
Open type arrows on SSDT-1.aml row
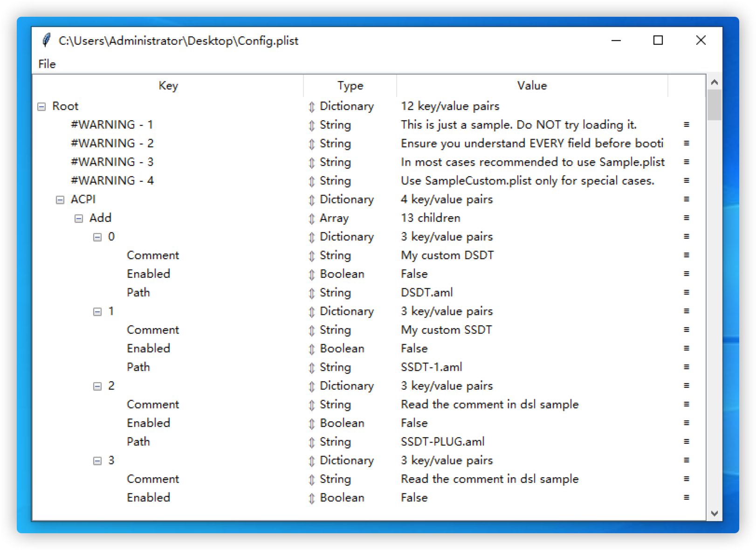point(312,368)
